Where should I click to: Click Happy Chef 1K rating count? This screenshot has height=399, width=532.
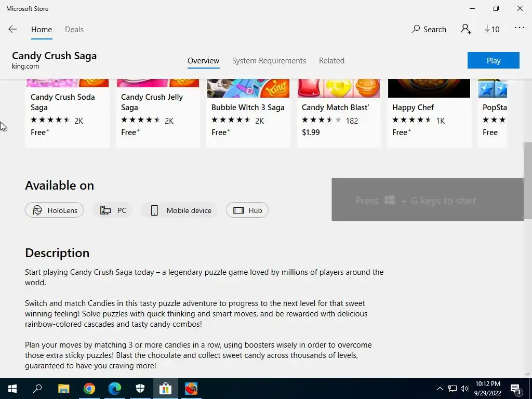441,121
